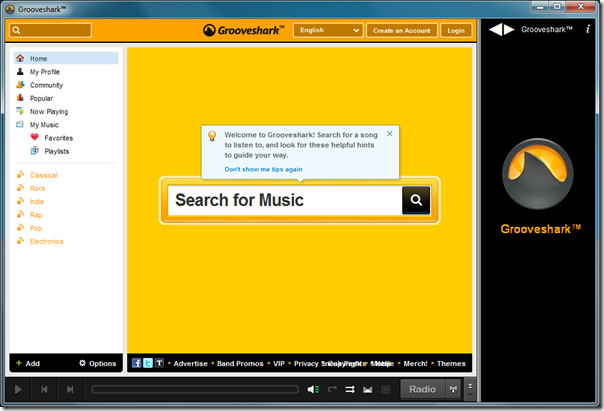Open the Home page in sidebar
604x411 pixels.
66,58
